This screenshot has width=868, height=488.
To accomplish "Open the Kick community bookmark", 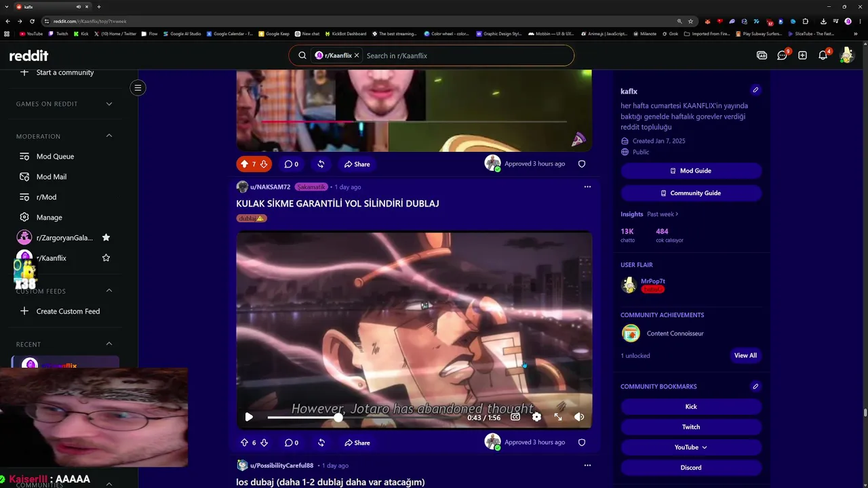I will (x=691, y=407).
